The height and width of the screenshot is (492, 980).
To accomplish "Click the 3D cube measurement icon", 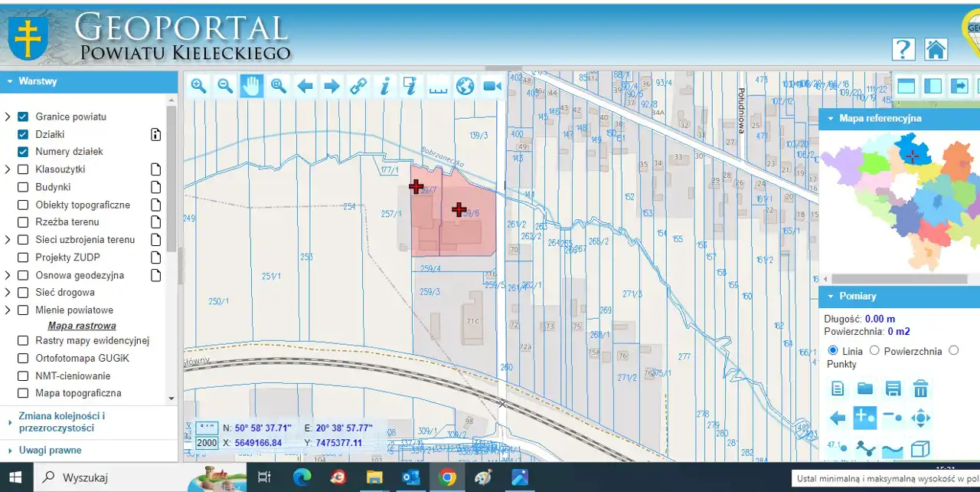I will pyautogui.click(x=920, y=449).
